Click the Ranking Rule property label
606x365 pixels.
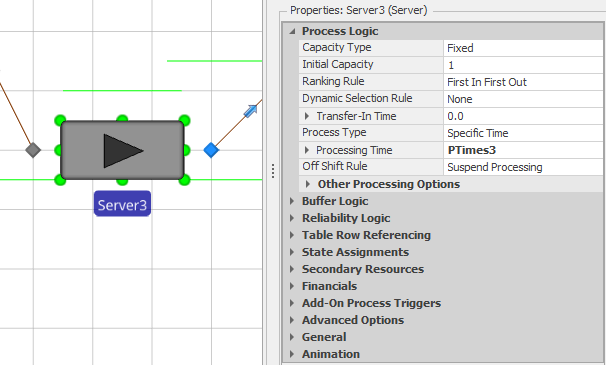(333, 81)
